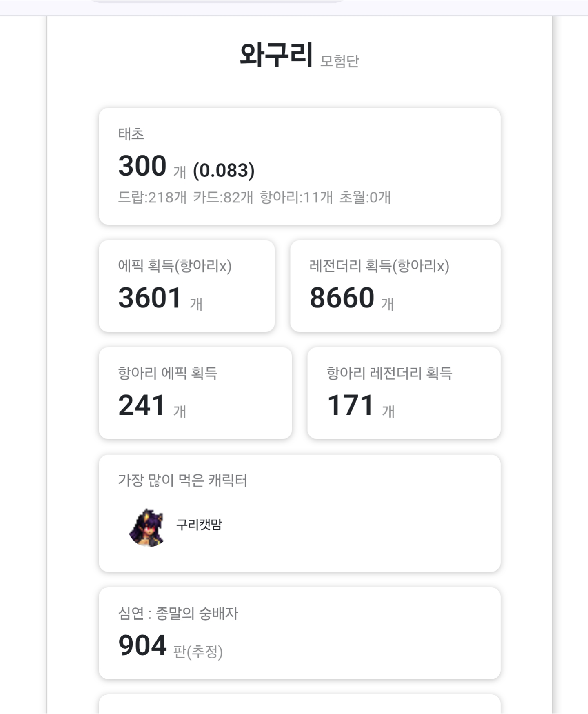Click the 에픽 획득(항아리x) card label
588x714 pixels.
click(x=175, y=266)
